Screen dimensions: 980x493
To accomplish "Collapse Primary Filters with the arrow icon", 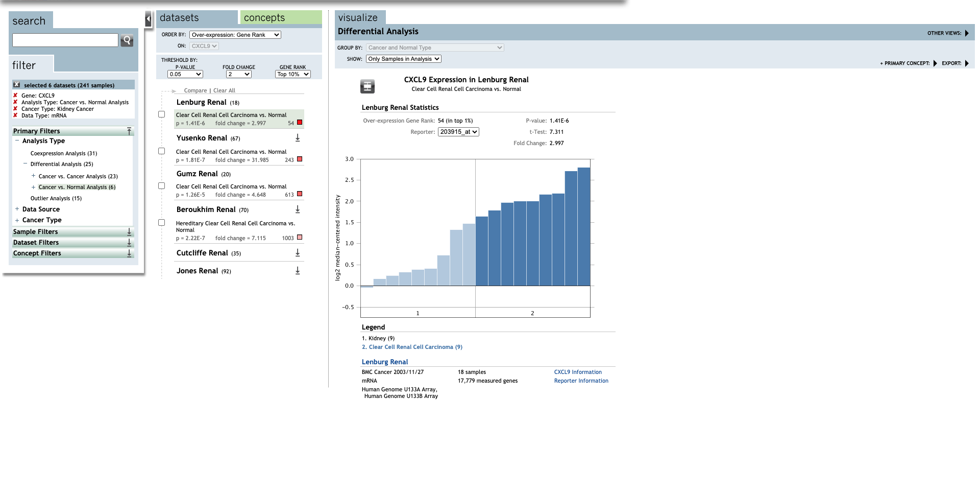I will (129, 131).
